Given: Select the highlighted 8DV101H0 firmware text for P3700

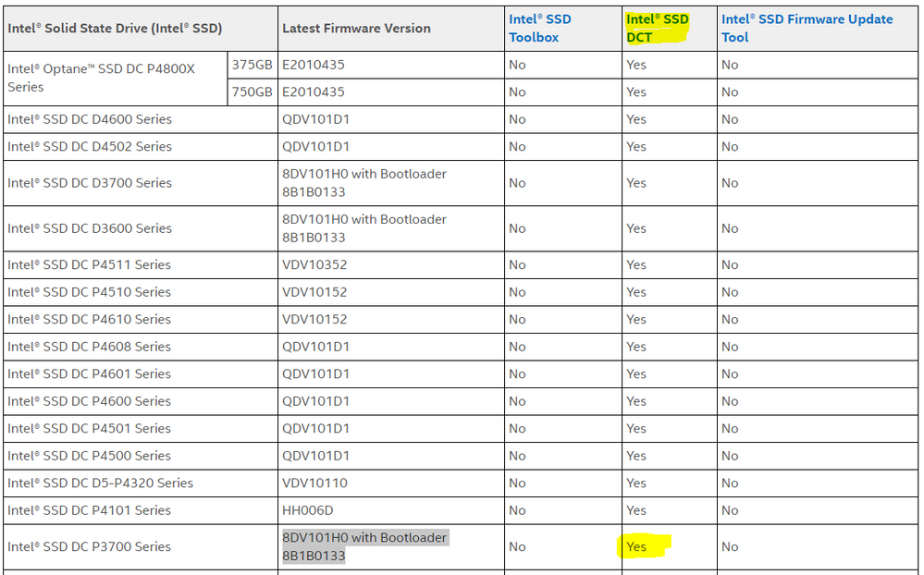Looking at the screenshot, I should click(x=364, y=546).
